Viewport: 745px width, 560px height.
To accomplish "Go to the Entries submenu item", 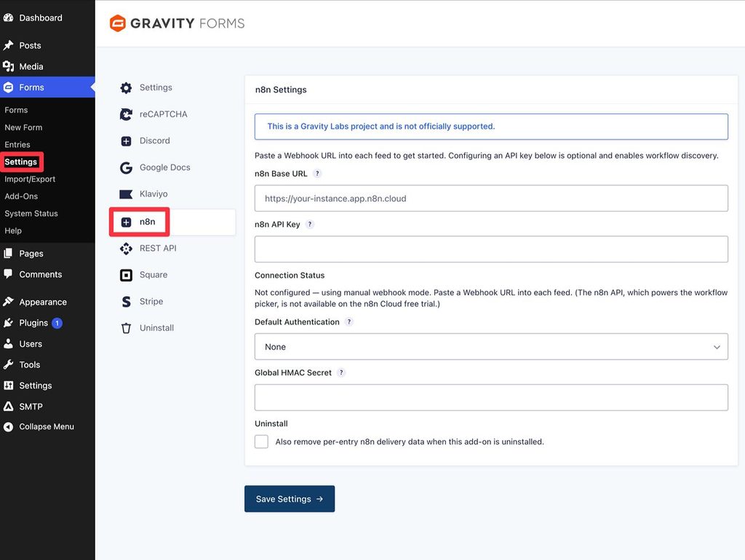I will point(17,145).
